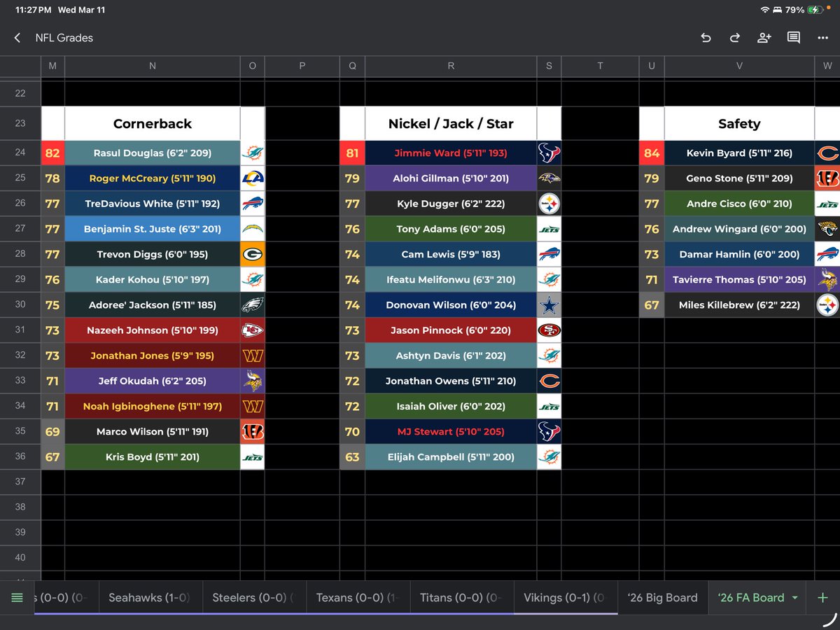This screenshot has height=630, width=840.
Task: Select the Cornerback header cell
Action: coord(153,124)
